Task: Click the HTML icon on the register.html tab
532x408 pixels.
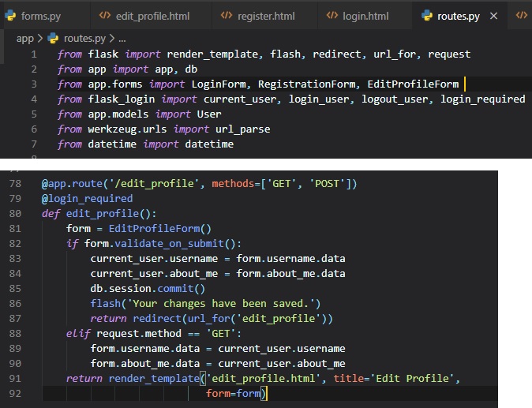Action: [227, 16]
